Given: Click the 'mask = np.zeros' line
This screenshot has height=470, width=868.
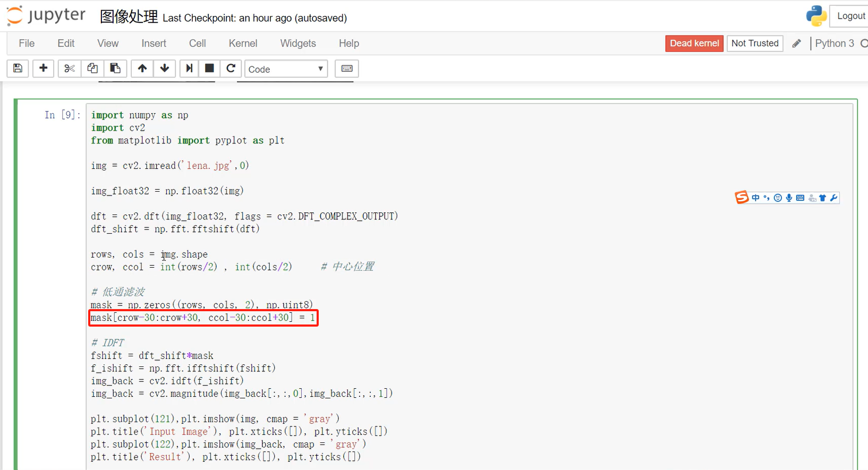Looking at the screenshot, I should pyautogui.click(x=202, y=305).
